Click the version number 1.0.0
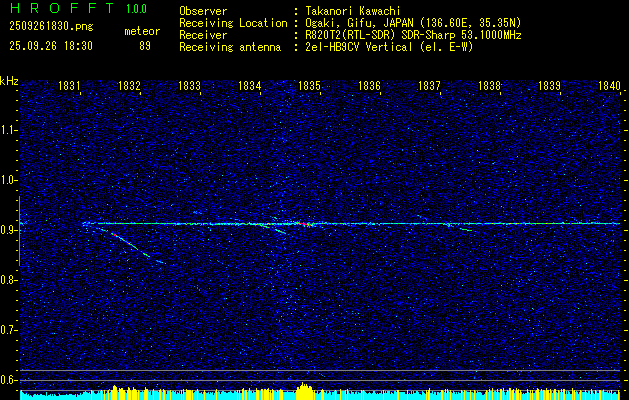The width and height of the screenshot is (629, 400). [136, 8]
